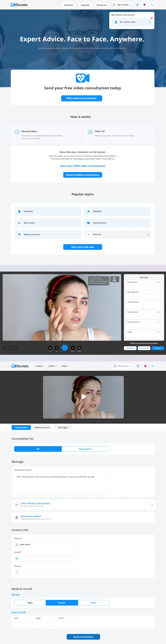
Task: Click 'FREE medical consultation' button
Action: tap(81, 98)
